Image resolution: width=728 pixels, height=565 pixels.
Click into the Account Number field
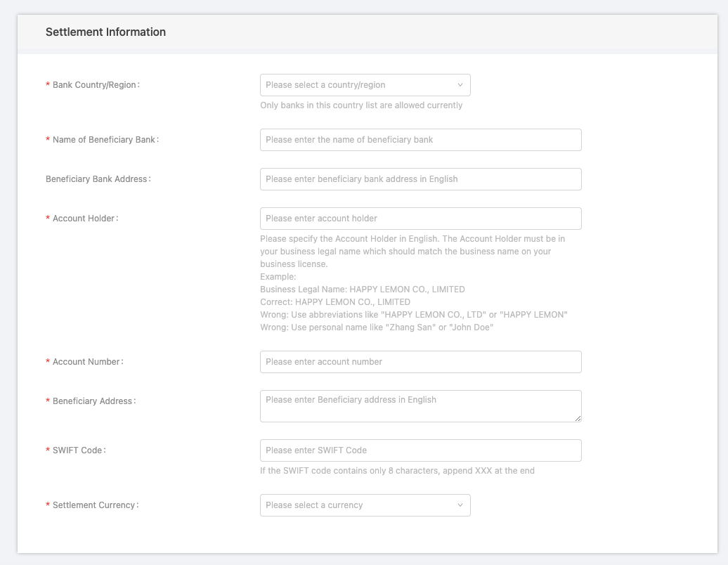[420, 362]
